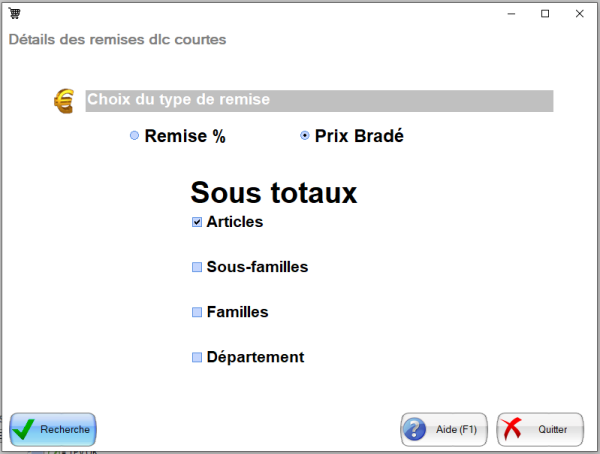Click the green checkmark icon on Recherche
Viewport: 600px width, 454px height.
25,429
